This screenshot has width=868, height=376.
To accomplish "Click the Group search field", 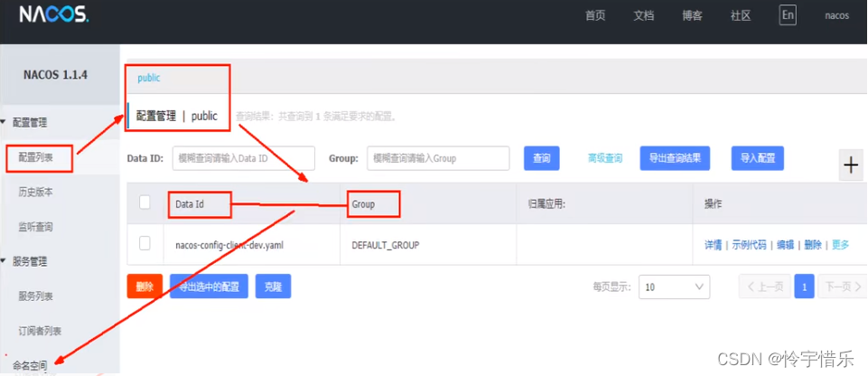I will (438, 158).
